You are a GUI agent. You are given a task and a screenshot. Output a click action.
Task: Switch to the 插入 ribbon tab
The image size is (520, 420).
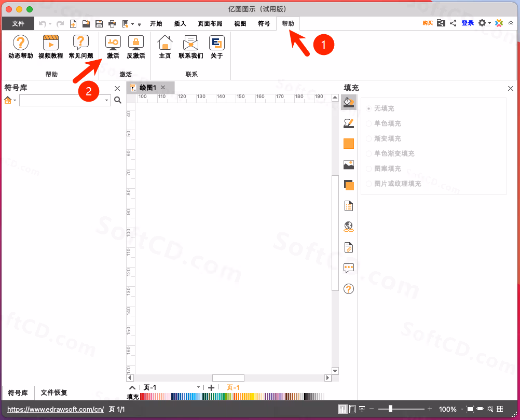tap(180, 23)
